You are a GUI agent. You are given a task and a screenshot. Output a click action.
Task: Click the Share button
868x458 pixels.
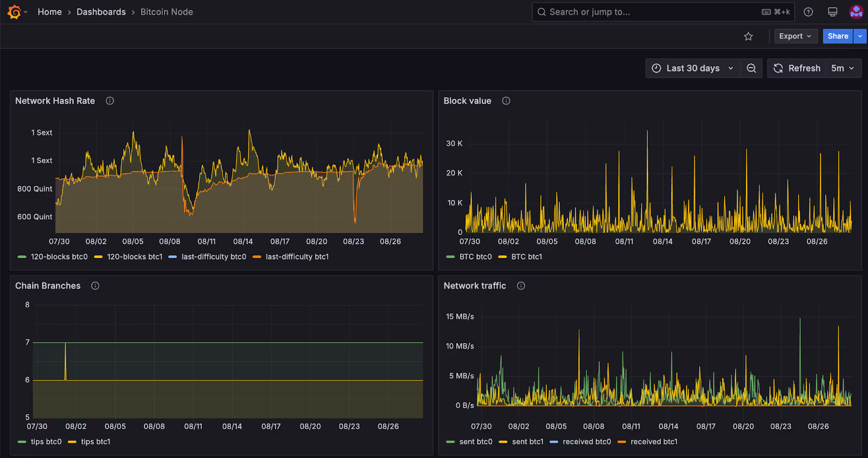[838, 36]
